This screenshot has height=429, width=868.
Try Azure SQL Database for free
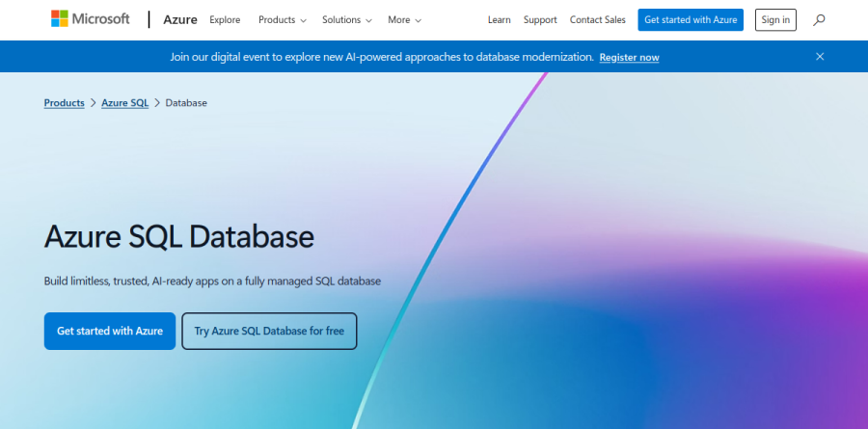[269, 331]
